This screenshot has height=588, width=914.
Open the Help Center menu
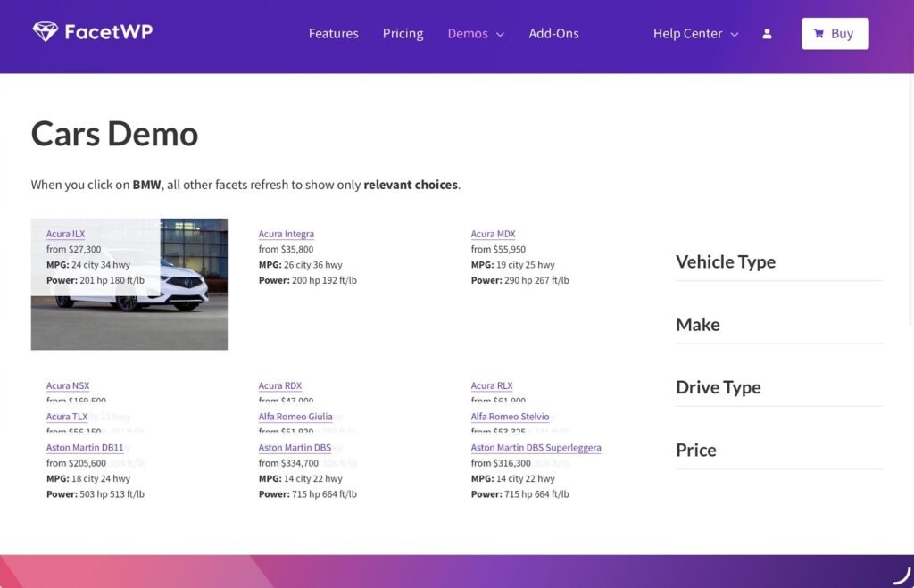click(688, 34)
